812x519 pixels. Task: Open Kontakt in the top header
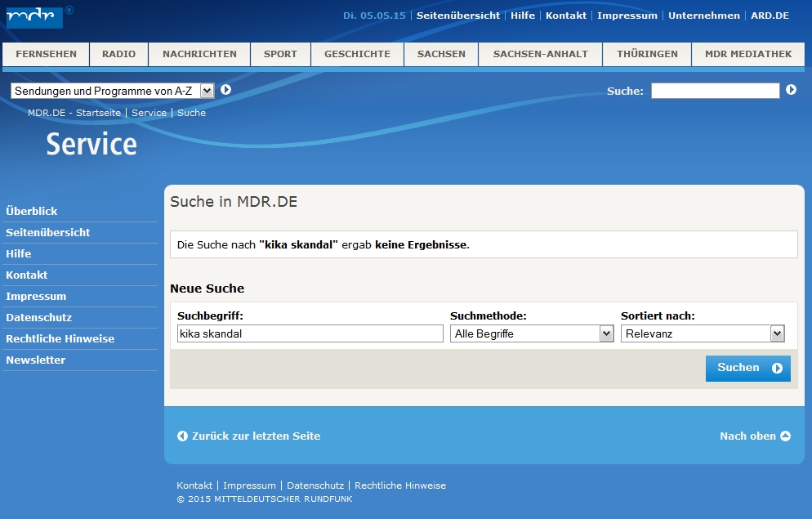[x=566, y=16]
